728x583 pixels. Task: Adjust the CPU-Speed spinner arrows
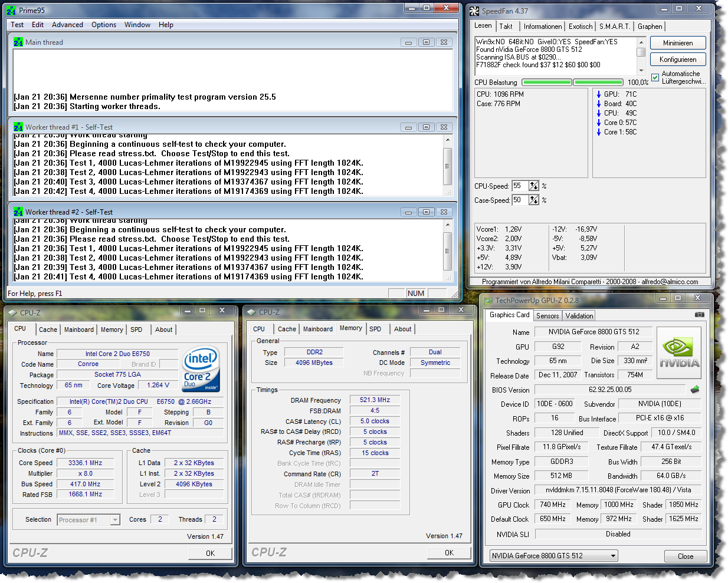[x=534, y=186]
